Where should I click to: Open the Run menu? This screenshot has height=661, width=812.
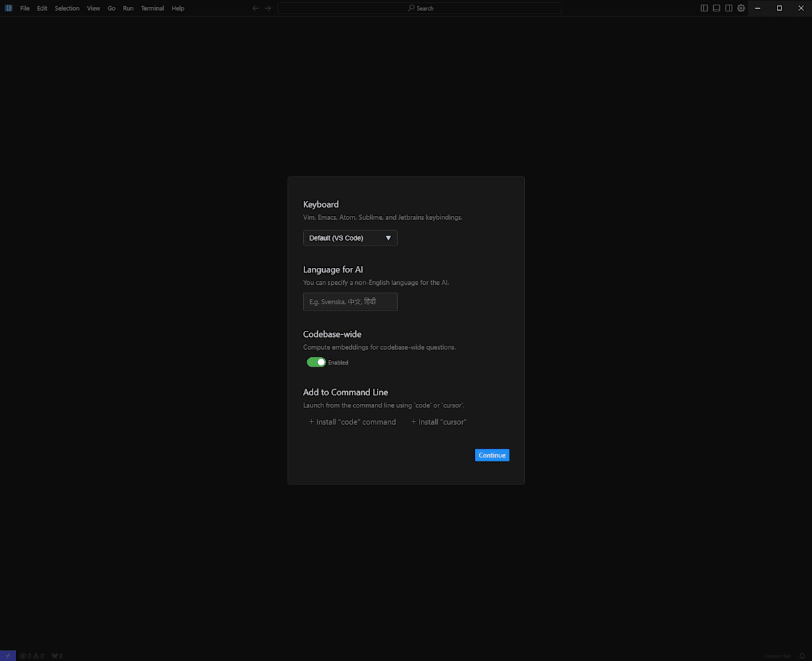[x=128, y=8]
